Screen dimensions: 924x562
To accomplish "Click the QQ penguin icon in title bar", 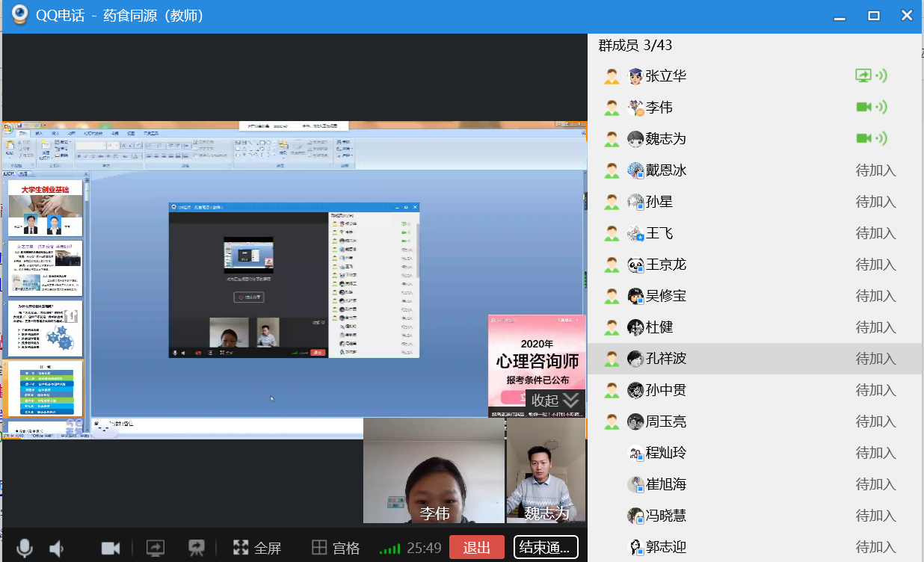I will [x=20, y=15].
